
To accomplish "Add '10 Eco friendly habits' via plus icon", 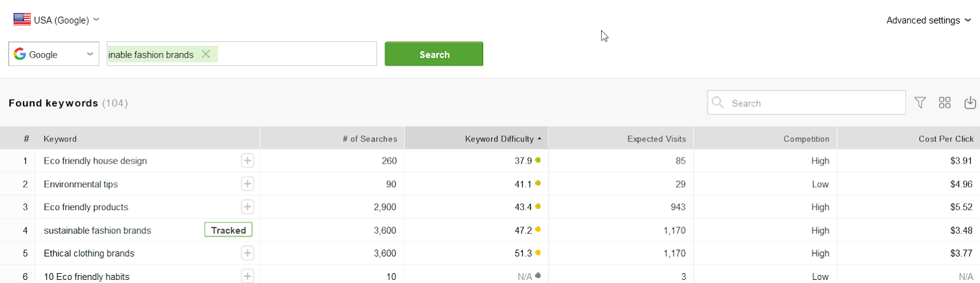I will click(247, 276).
